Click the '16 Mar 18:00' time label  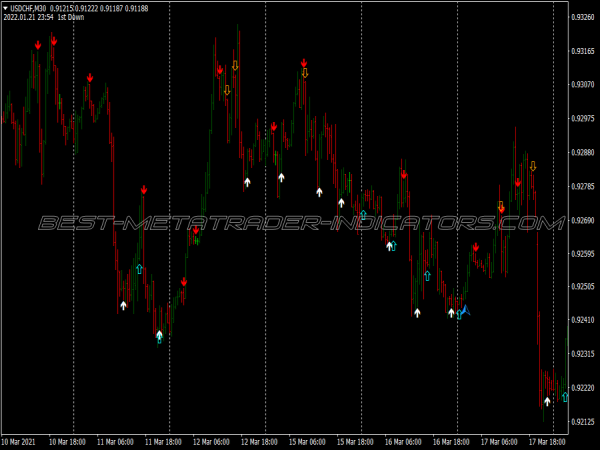[x=451, y=442]
